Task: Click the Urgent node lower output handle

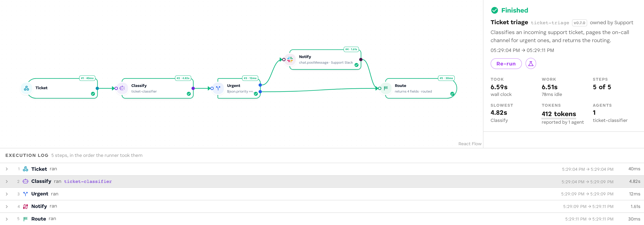Action: (x=260, y=92)
